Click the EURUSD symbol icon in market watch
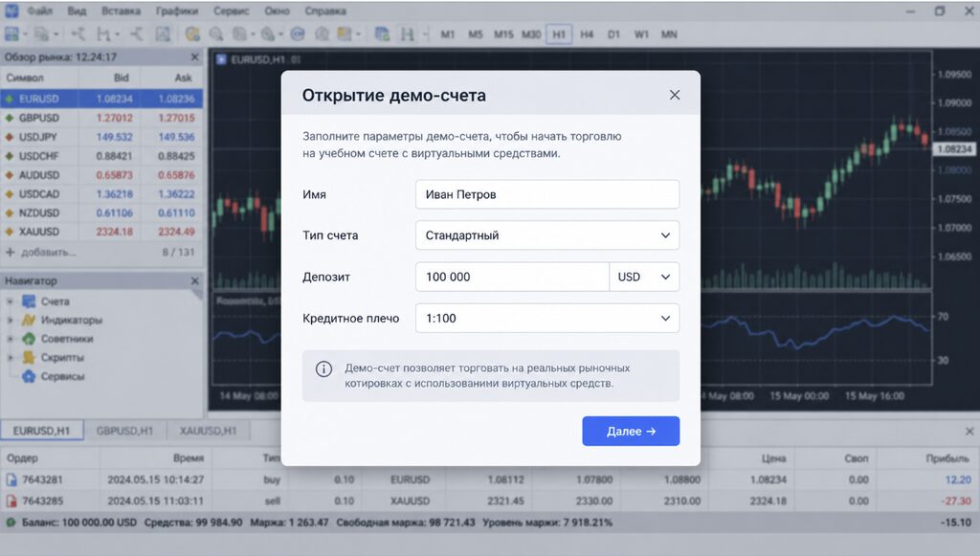The image size is (980, 556). coord(10,99)
